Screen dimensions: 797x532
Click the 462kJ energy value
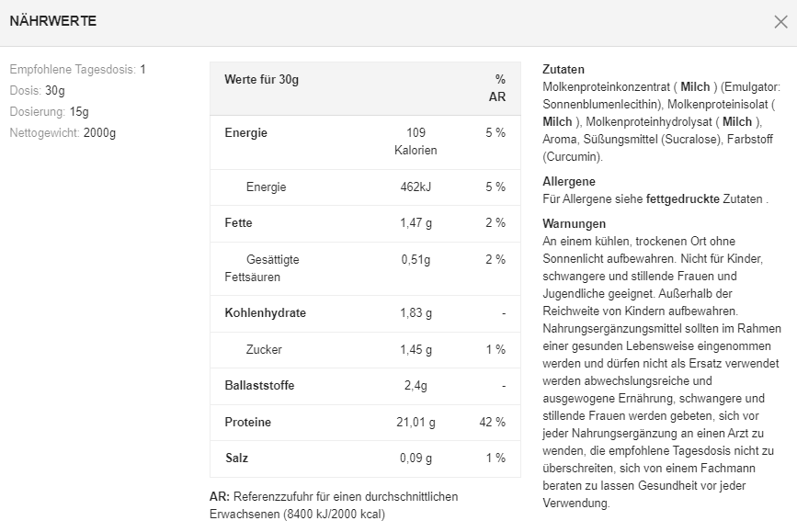[x=416, y=187]
